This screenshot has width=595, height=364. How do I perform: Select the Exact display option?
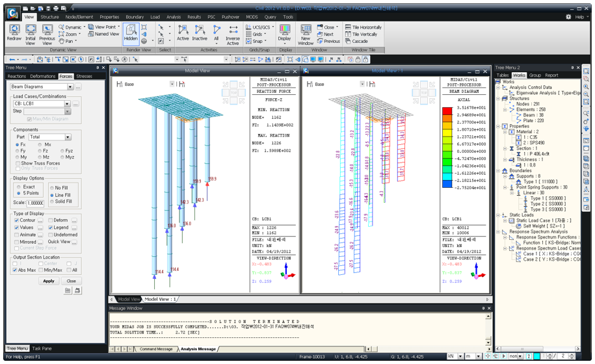click(x=19, y=187)
